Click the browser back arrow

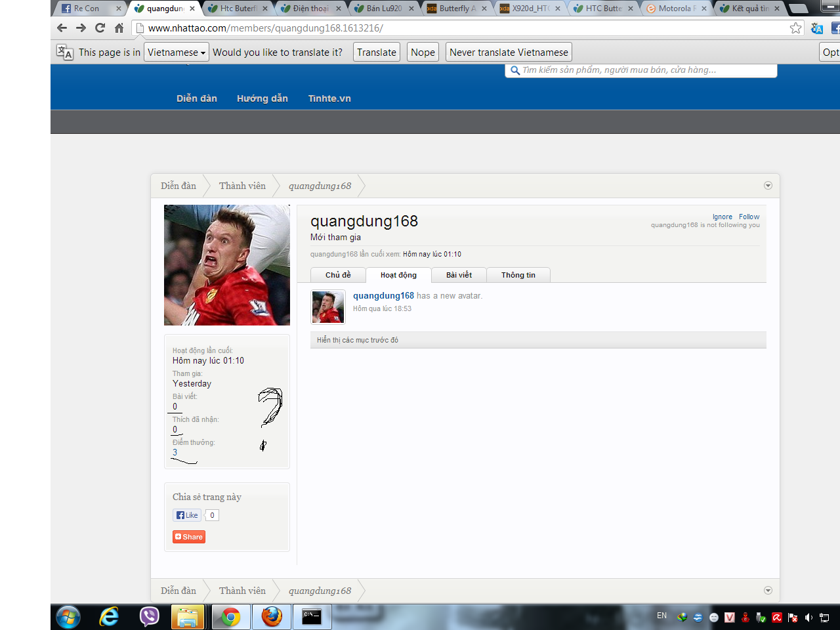(62, 28)
